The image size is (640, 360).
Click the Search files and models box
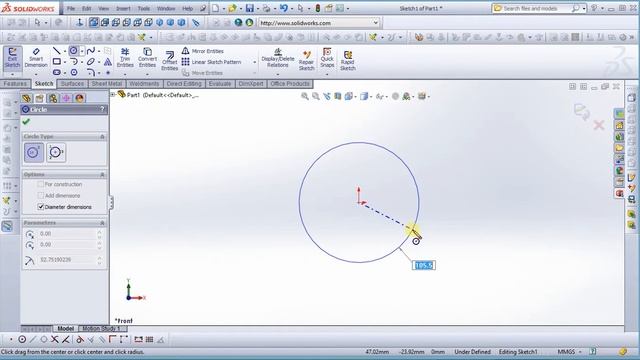tap(536, 8)
